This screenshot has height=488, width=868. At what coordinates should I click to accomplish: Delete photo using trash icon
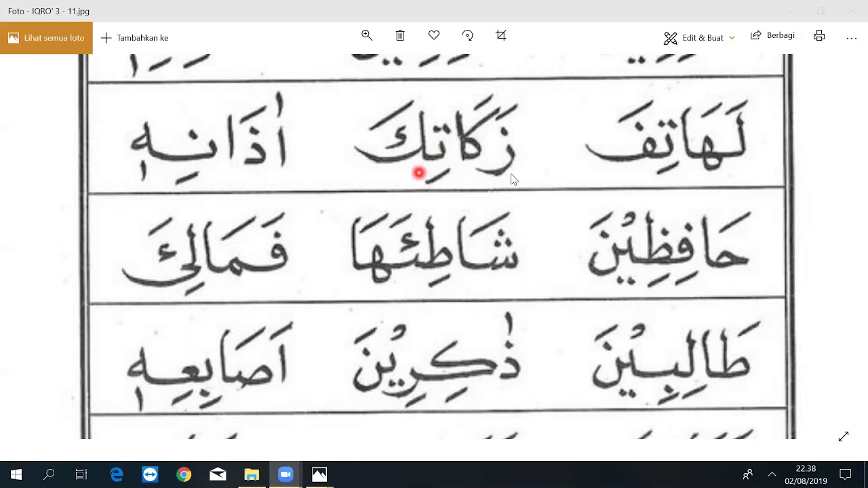[400, 35]
